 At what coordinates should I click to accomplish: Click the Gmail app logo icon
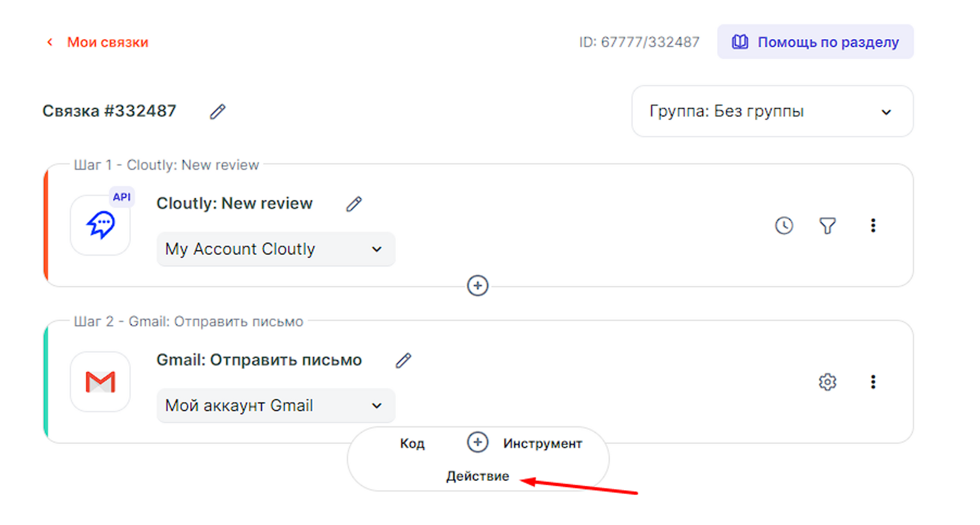click(x=100, y=382)
